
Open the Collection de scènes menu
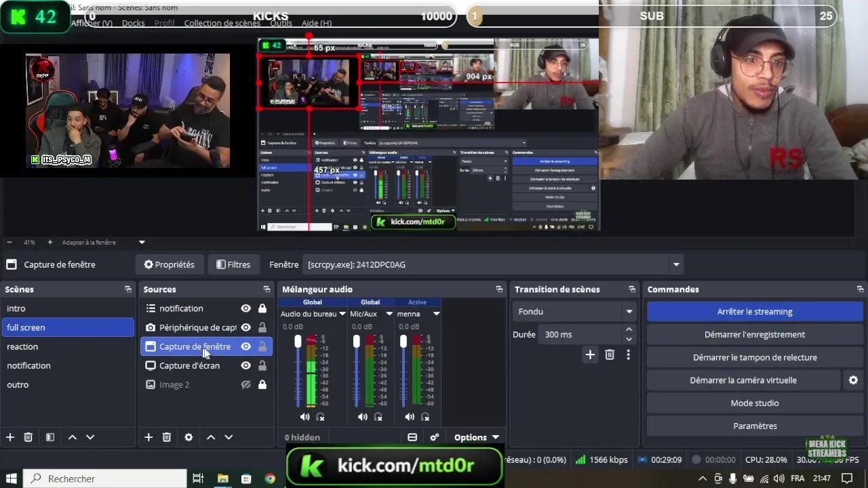(222, 23)
